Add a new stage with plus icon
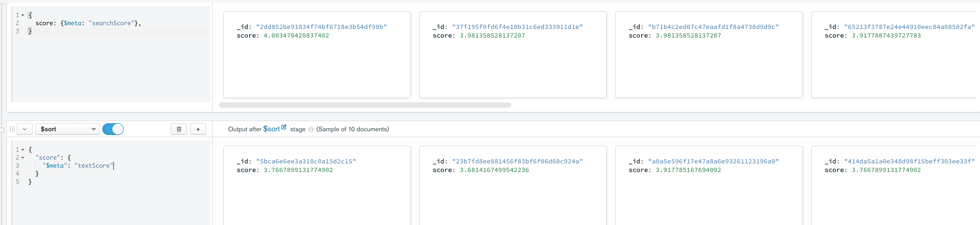 click(x=198, y=129)
